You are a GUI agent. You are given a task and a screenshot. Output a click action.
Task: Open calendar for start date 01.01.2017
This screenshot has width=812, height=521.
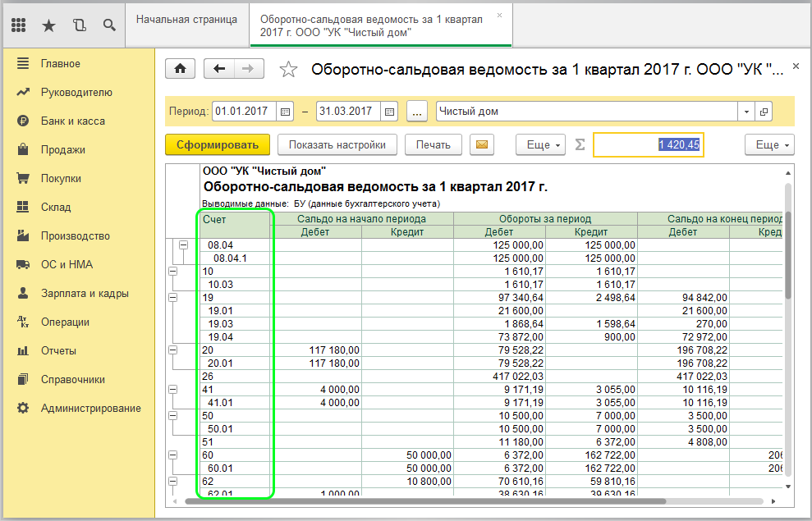pyautogui.click(x=285, y=112)
